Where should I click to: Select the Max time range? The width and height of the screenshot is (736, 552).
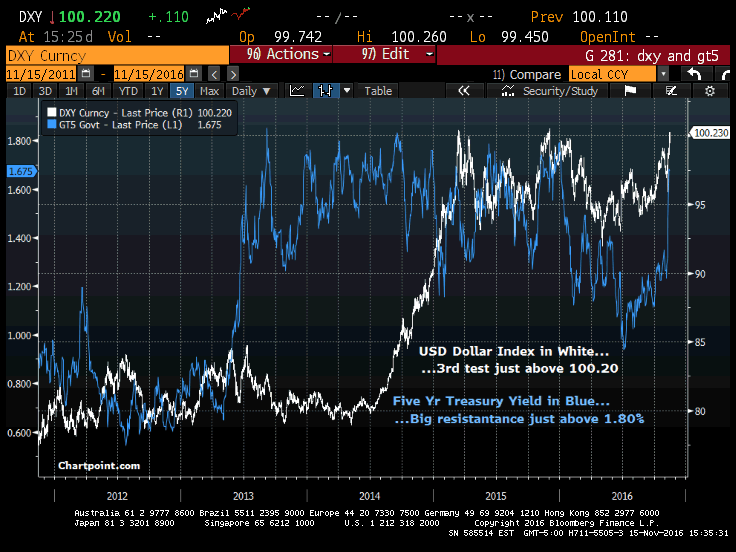pos(210,91)
